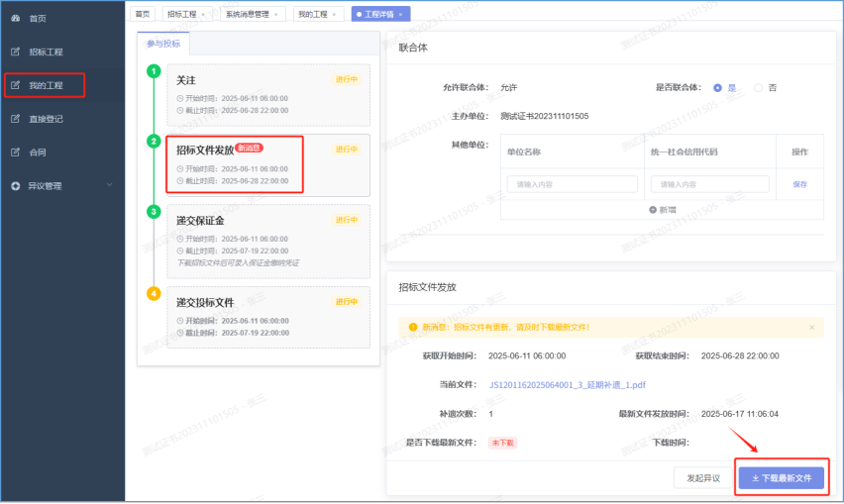This screenshot has height=504, width=844.
Task: Click the 单位名称 input field
Action: coord(573,184)
